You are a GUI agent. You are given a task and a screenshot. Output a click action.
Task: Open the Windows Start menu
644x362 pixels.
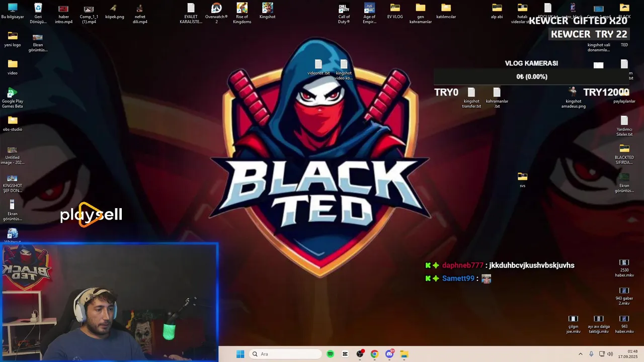coord(240,354)
